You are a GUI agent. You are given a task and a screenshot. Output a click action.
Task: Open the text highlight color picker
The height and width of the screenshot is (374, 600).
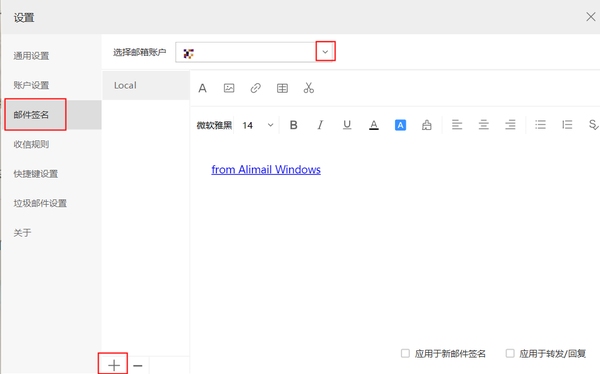tap(400, 125)
